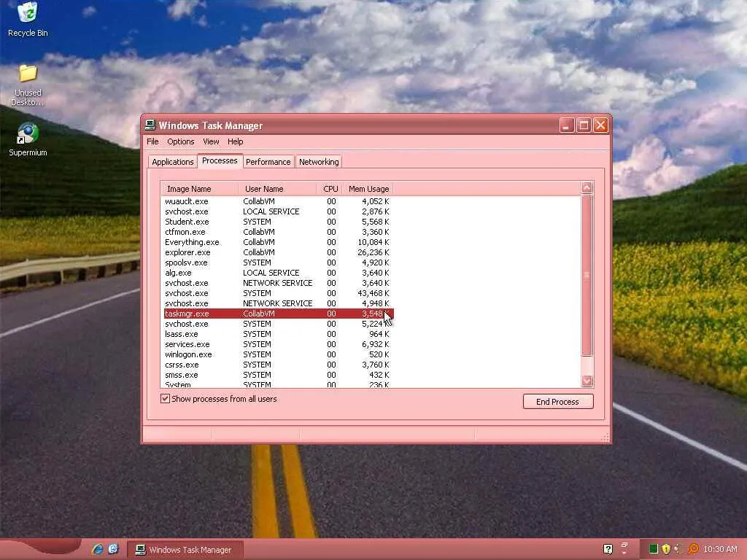Click NETWORK SERVICE user in the 3,640 K svchost row
Viewport: 747px width, 560px height.
click(x=277, y=283)
